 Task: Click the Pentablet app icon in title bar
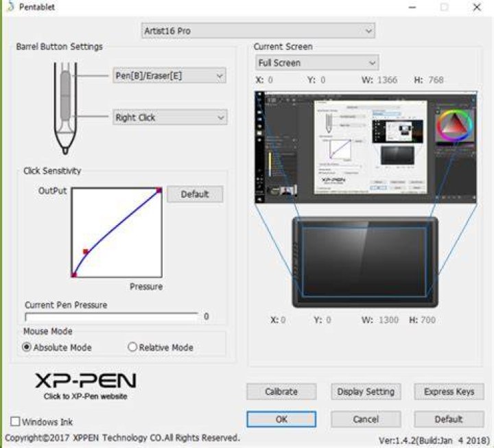pyautogui.click(x=10, y=6)
